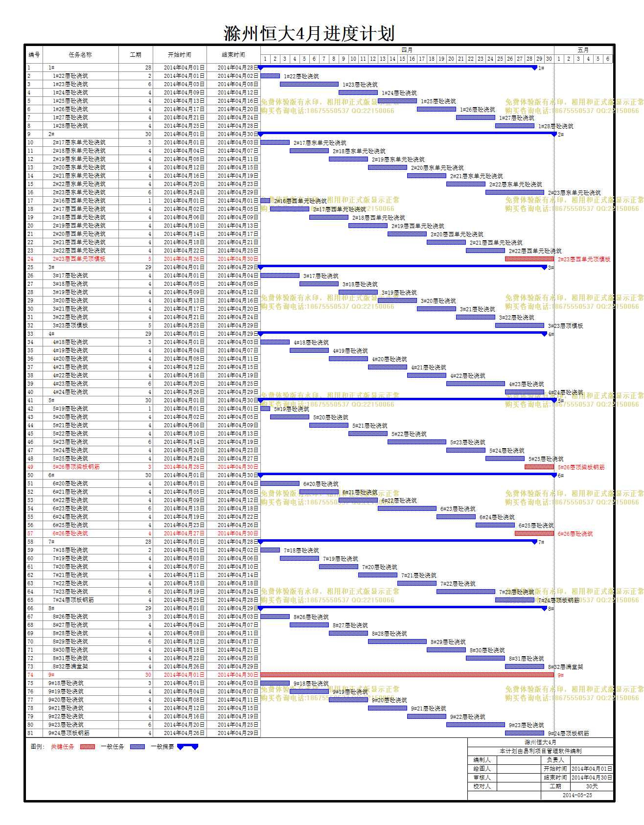Click the 一般摘要 legend label
This screenshot has width=644, height=825.
(x=162, y=747)
